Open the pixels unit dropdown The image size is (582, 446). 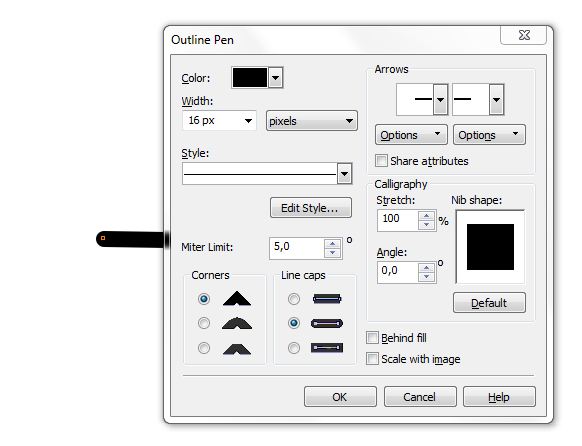coord(312,121)
